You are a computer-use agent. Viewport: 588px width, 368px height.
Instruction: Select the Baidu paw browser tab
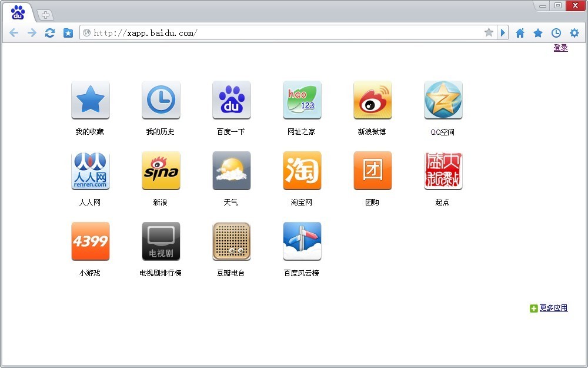(18, 13)
